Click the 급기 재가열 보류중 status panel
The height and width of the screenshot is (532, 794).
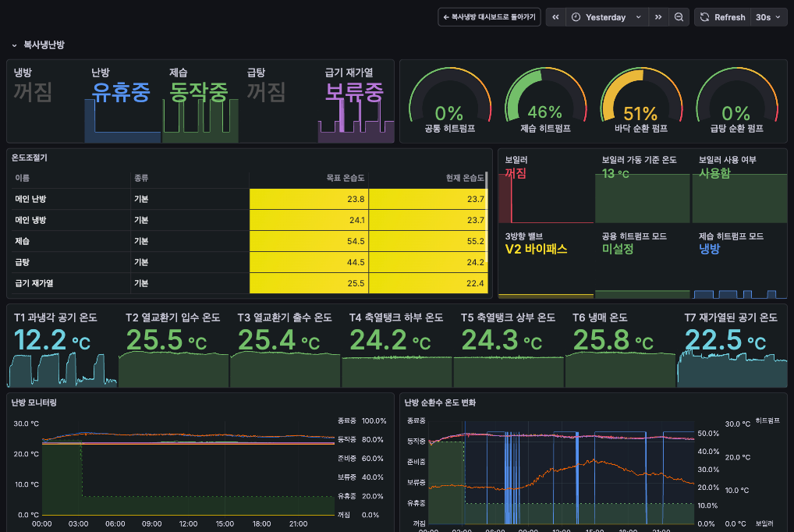[x=355, y=101]
